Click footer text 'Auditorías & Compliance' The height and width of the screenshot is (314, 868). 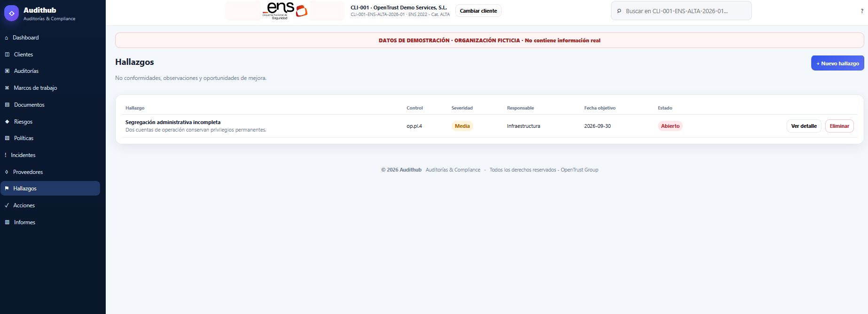point(453,170)
